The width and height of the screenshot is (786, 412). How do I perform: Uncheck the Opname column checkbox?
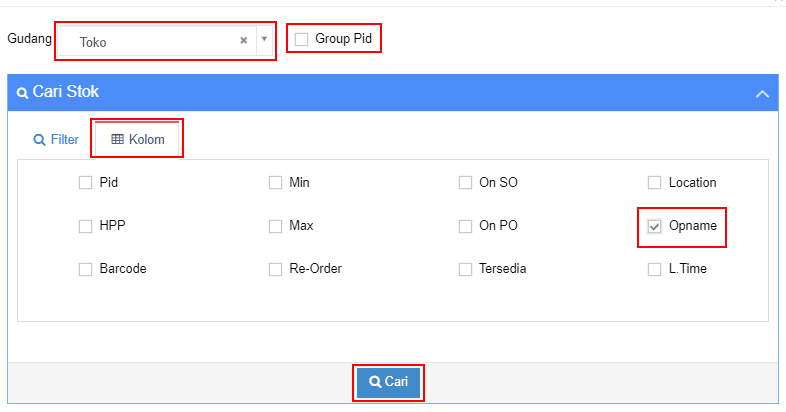tap(654, 226)
